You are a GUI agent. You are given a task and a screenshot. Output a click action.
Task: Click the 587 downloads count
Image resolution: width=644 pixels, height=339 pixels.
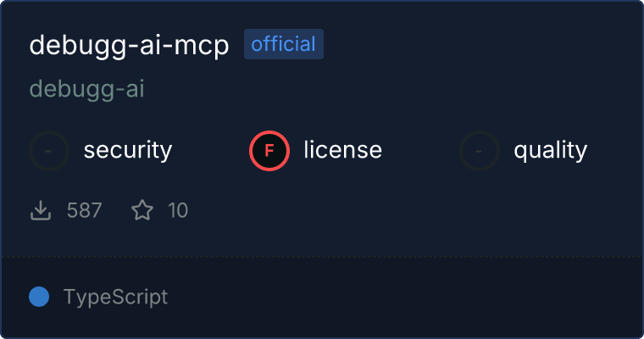tap(84, 210)
